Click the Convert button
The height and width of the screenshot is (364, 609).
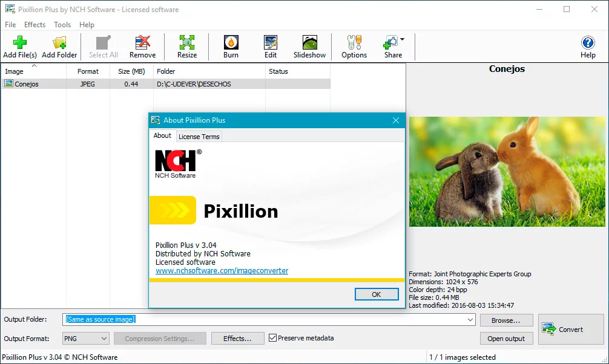[x=570, y=329]
